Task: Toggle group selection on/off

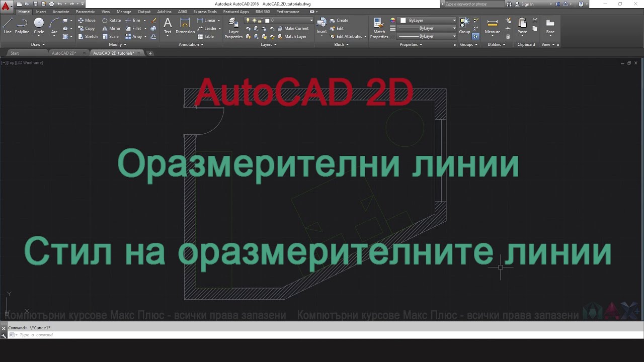Action: click(x=475, y=36)
